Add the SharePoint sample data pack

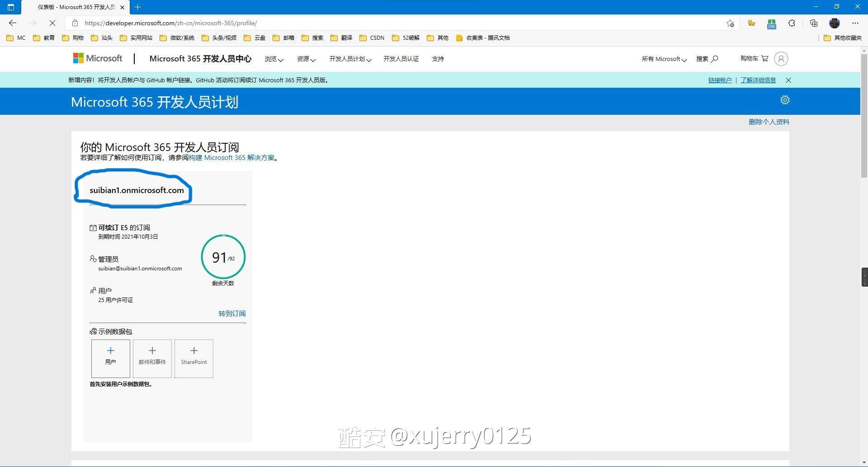[x=194, y=359]
